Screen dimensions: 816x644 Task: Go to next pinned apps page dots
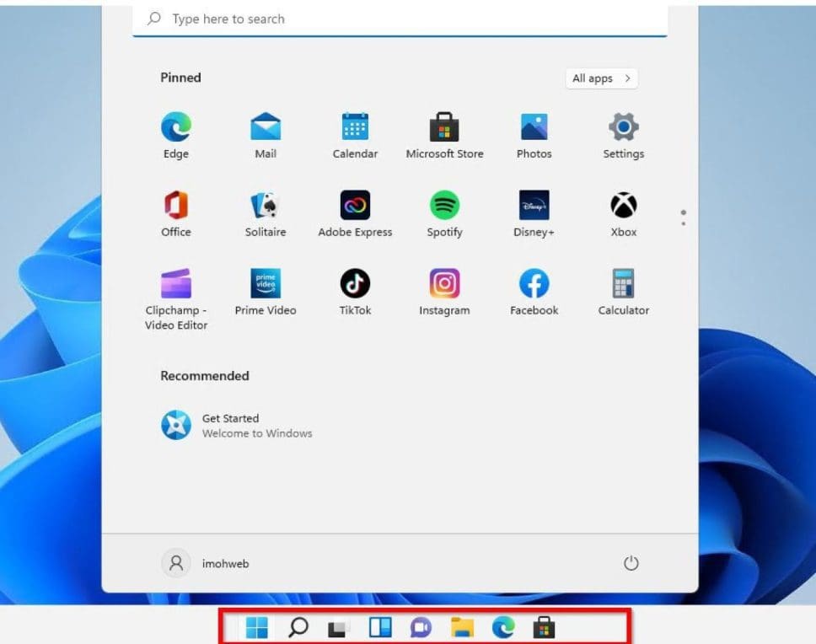[683, 217]
